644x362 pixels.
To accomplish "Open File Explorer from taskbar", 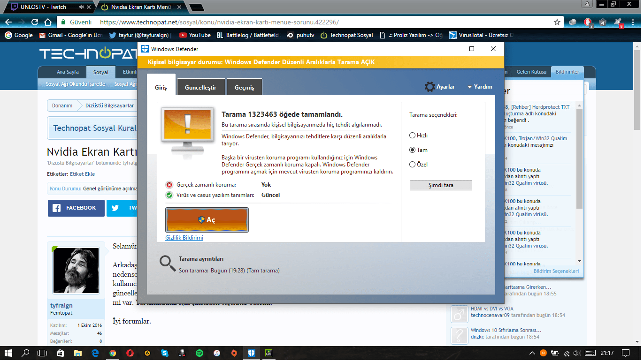I will pos(77,353).
